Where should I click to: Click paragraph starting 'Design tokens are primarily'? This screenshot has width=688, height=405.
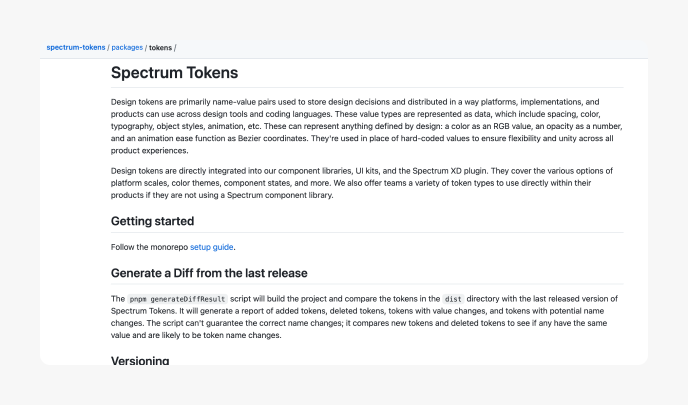coord(367,126)
